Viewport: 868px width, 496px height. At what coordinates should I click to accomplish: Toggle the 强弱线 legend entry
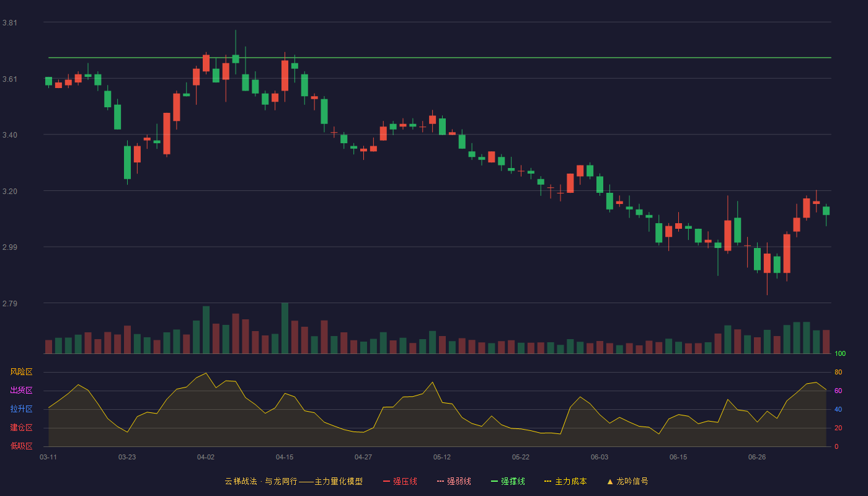point(454,481)
